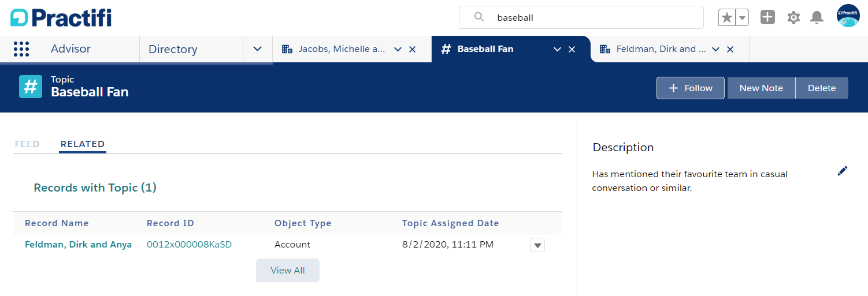Click the Practifi logo
868x296 pixels.
point(61,18)
